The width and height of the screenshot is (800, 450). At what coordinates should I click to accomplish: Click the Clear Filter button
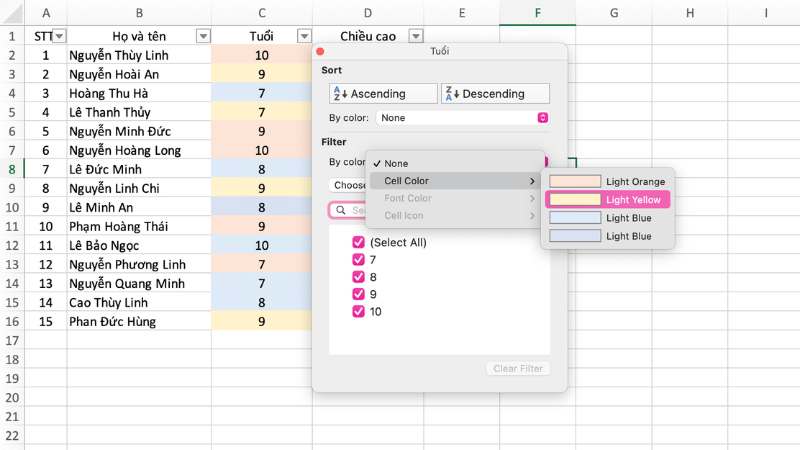[x=518, y=368]
